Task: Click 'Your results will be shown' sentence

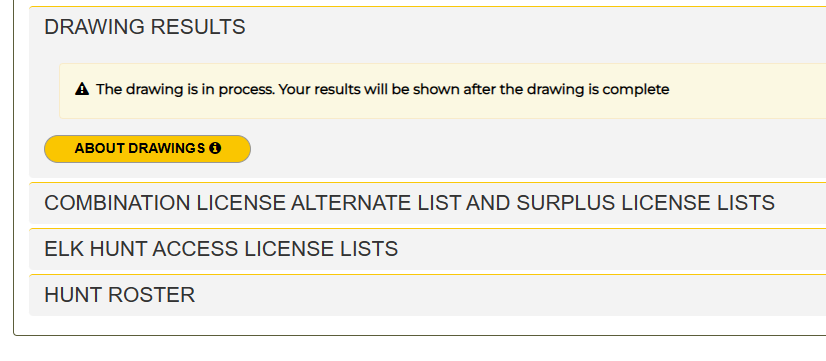Action: [370, 89]
